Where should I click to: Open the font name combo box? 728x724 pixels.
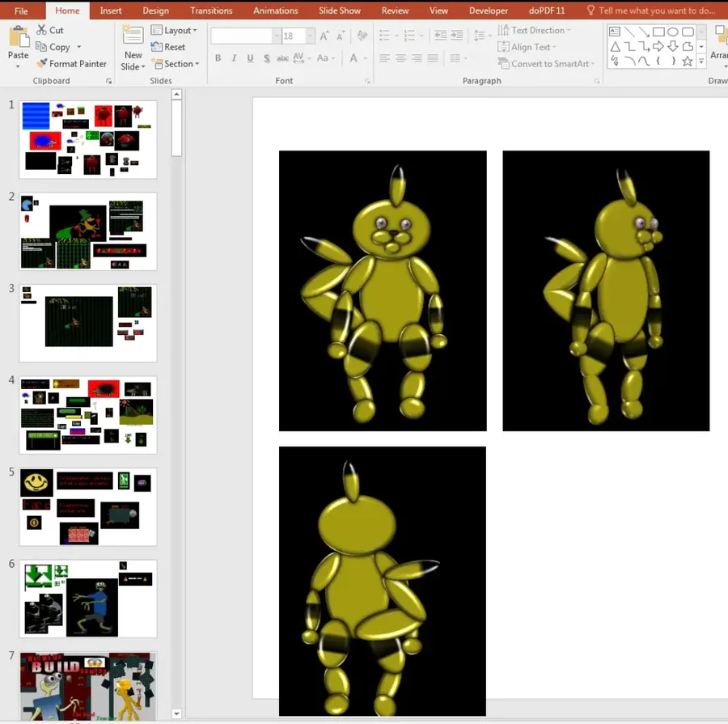246,36
